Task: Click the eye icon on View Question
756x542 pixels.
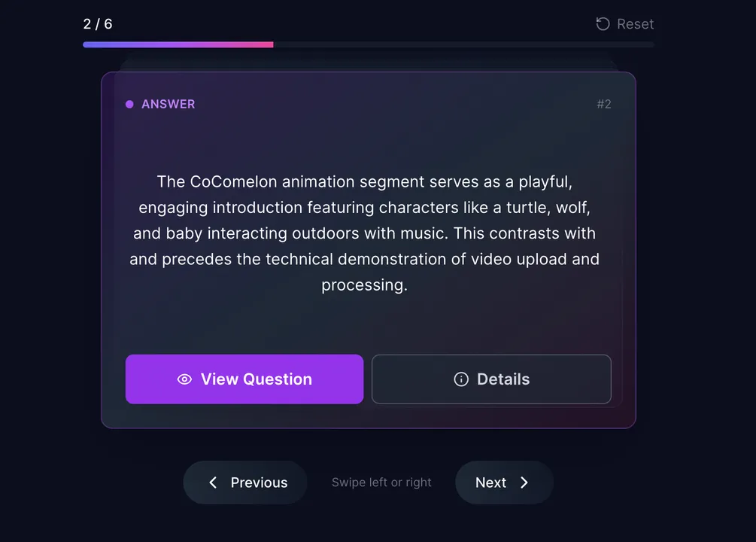Action: [184, 379]
